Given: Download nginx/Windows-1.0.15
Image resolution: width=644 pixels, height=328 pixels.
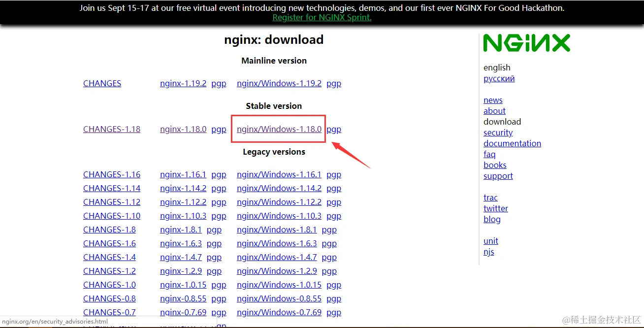Looking at the screenshot, I should click(x=279, y=285).
